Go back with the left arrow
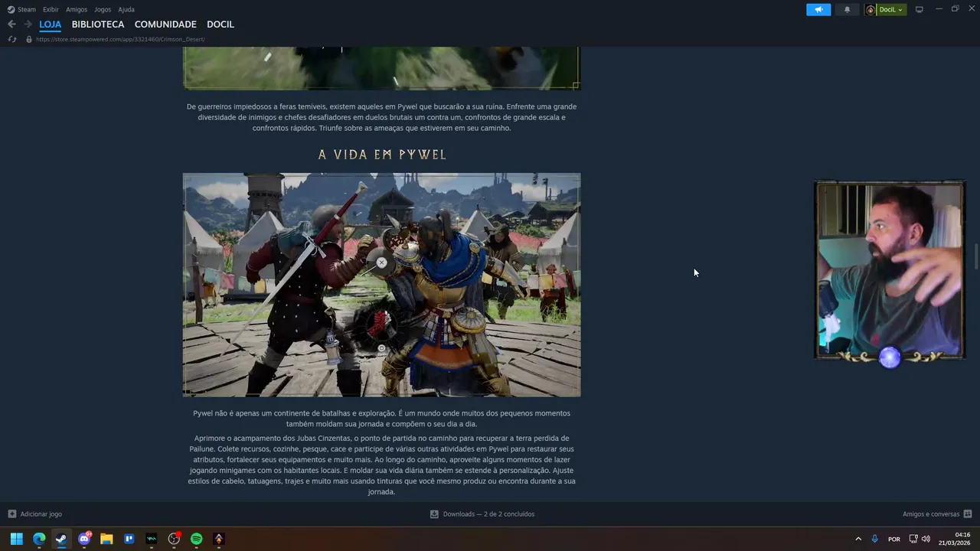Viewport: 980px width, 551px height. (x=11, y=24)
